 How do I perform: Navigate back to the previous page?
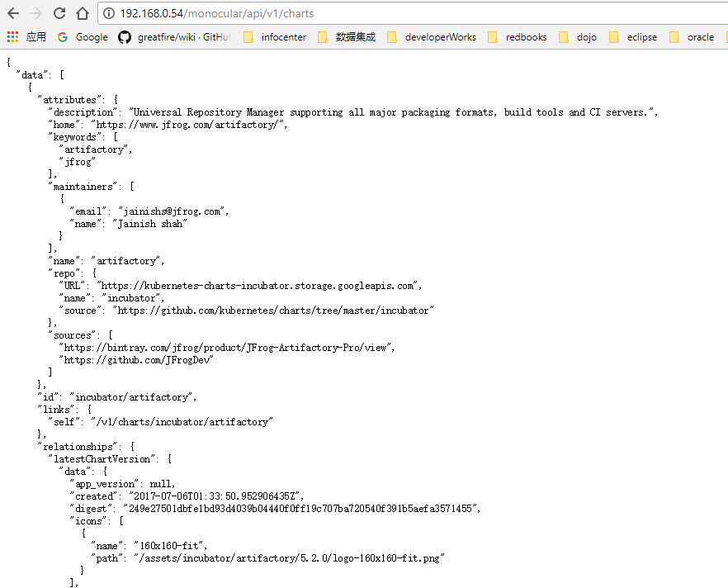(x=12, y=13)
